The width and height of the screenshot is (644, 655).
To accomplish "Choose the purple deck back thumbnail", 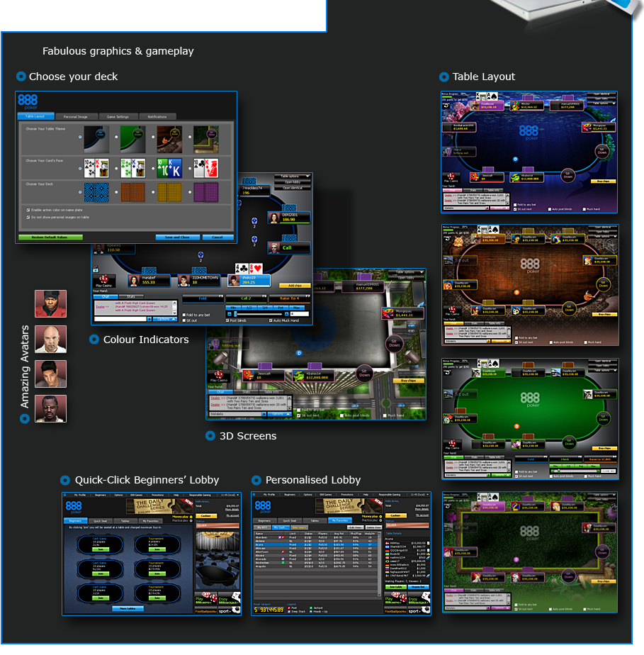I will coord(205,192).
